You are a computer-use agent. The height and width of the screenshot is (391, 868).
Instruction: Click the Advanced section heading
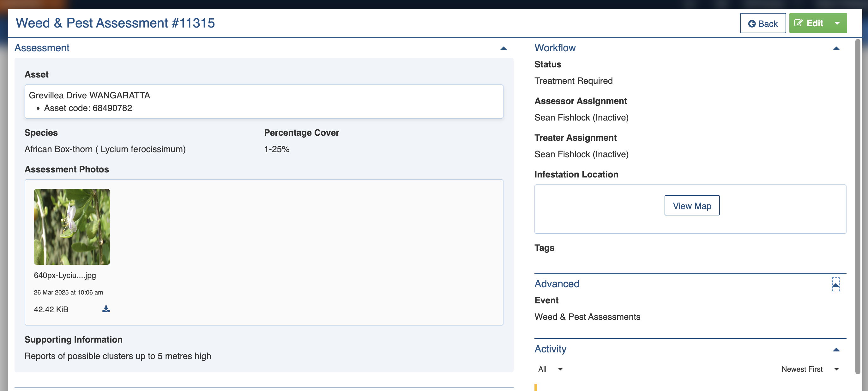[x=557, y=284]
